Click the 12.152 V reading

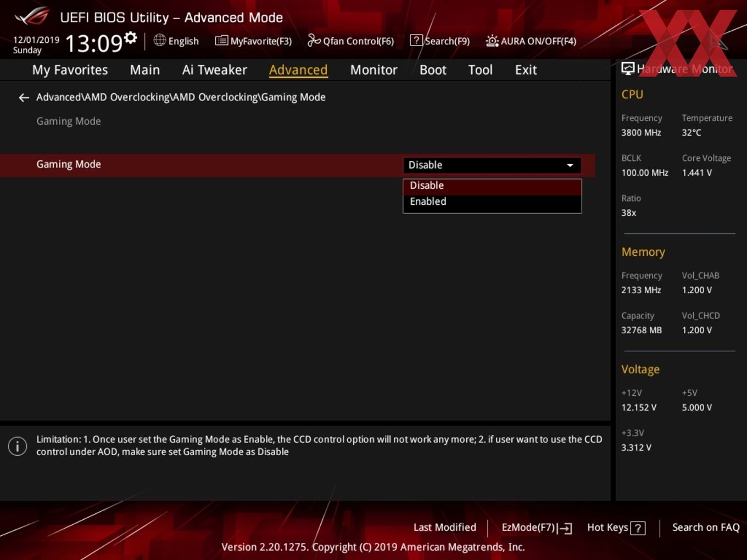[639, 408]
